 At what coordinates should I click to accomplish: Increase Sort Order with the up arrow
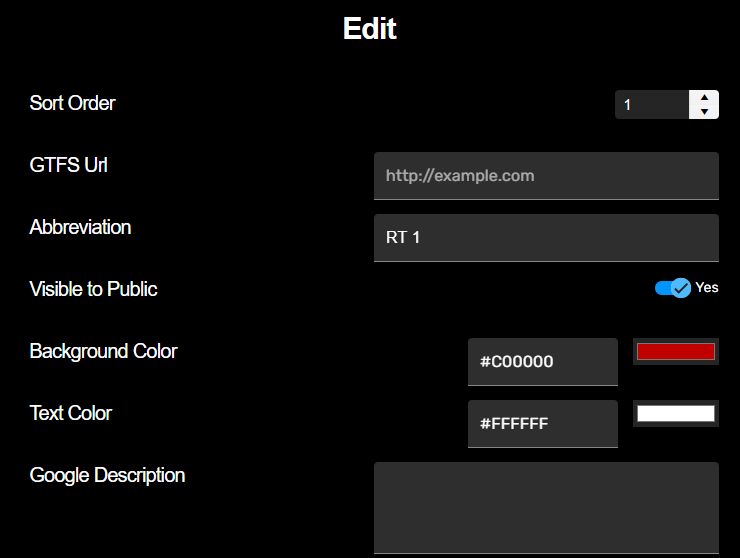coord(704,98)
